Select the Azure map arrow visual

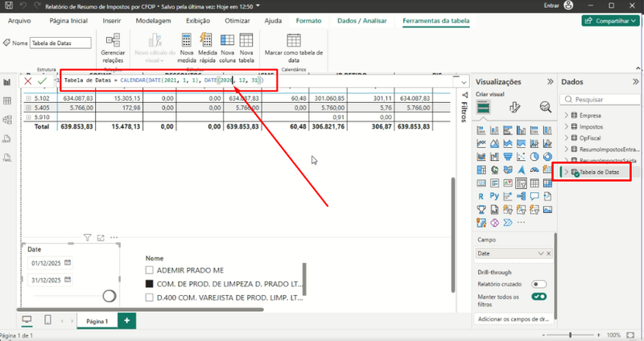(521, 170)
